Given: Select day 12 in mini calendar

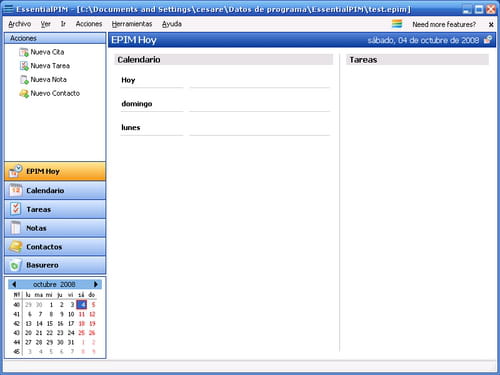Looking at the screenshot, I should pyautogui.click(x=92, y=314).
